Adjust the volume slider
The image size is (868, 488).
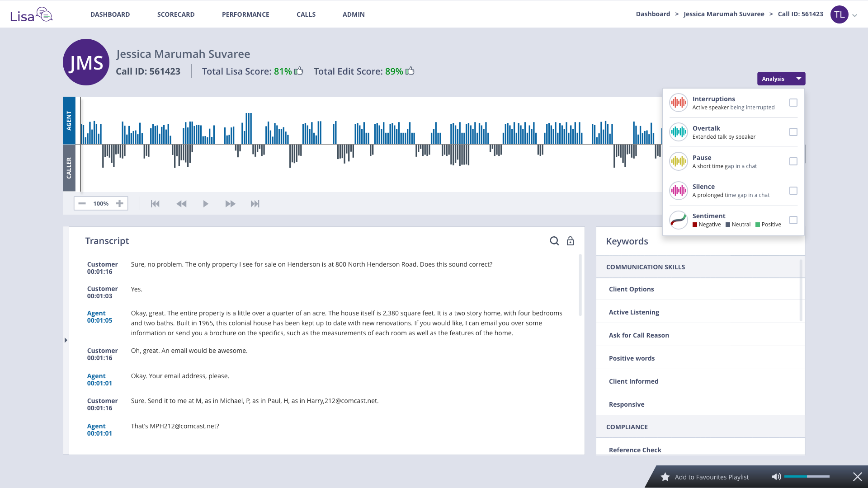pos(807,477)
